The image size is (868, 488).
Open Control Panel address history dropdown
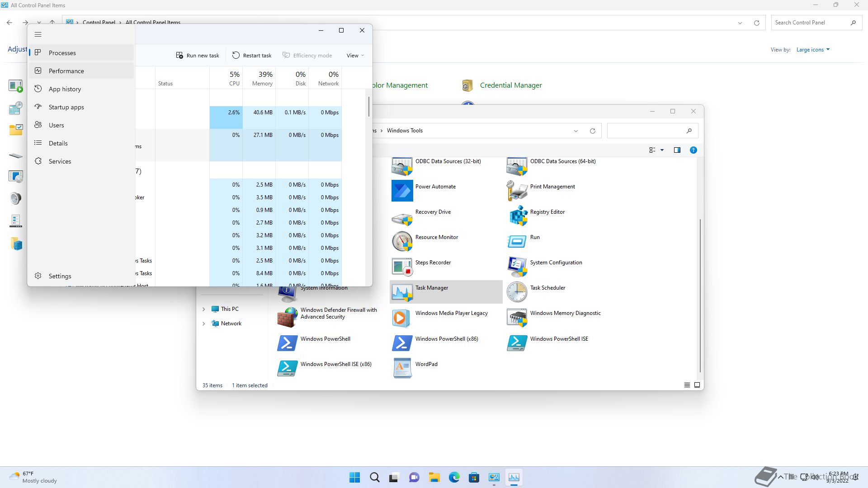(x=740, y=23)
